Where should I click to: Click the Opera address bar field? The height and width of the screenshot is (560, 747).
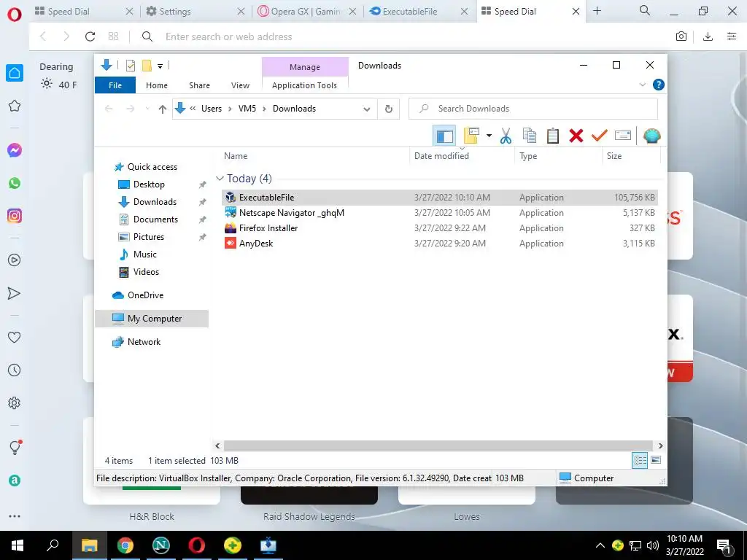[x=410, y=36]
